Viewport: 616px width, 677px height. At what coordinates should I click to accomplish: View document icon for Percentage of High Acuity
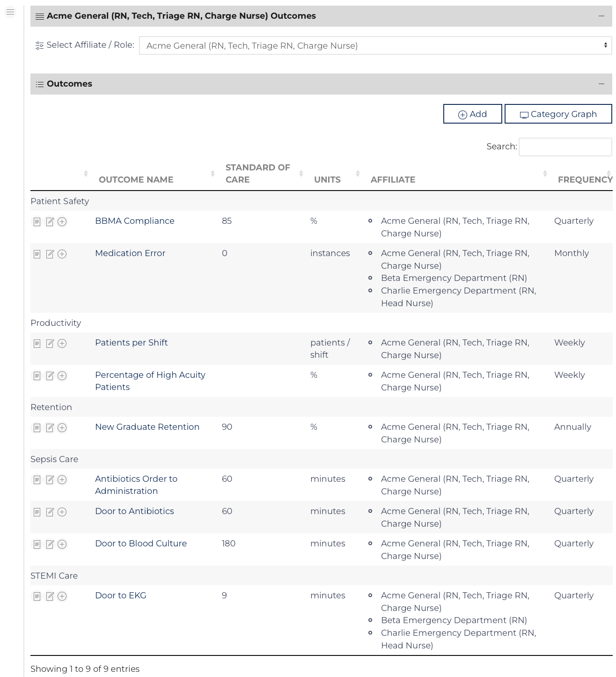point(37,375)
